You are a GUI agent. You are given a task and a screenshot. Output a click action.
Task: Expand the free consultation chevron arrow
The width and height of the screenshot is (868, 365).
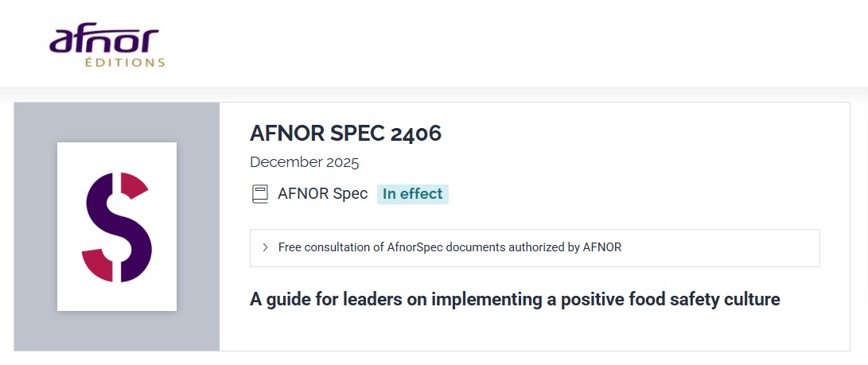pyautogui.click(x=265, y=247)
